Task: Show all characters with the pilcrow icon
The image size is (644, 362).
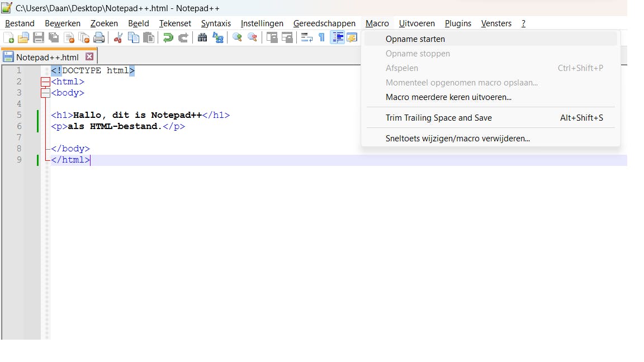Action: tap(321, 38)
